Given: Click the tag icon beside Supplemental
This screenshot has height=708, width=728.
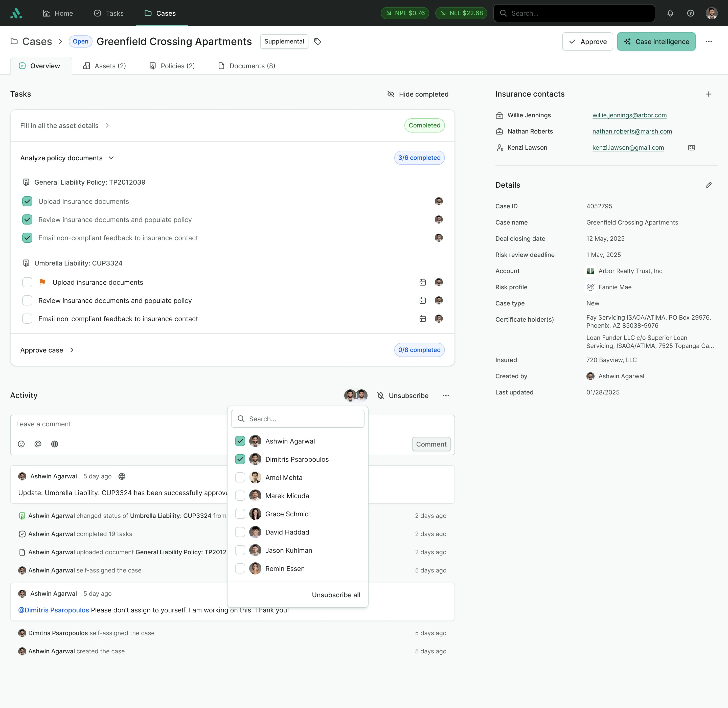Looking at the screenshot, I should tap(317, 42).
